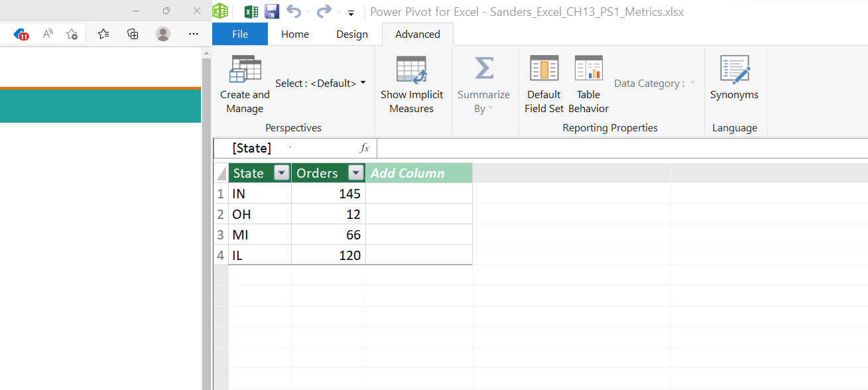
Task: Open the Summarize By sigma menu
Action: pos(483,84)
